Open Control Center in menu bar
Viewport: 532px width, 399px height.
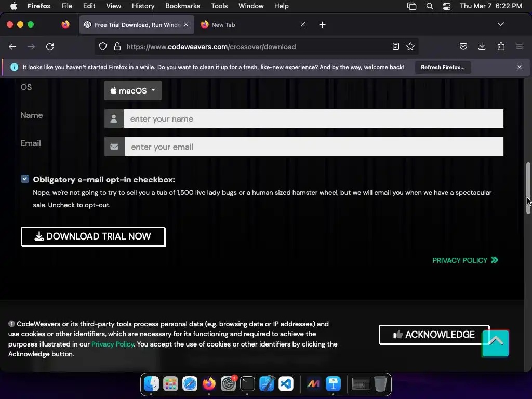point(447,6)
